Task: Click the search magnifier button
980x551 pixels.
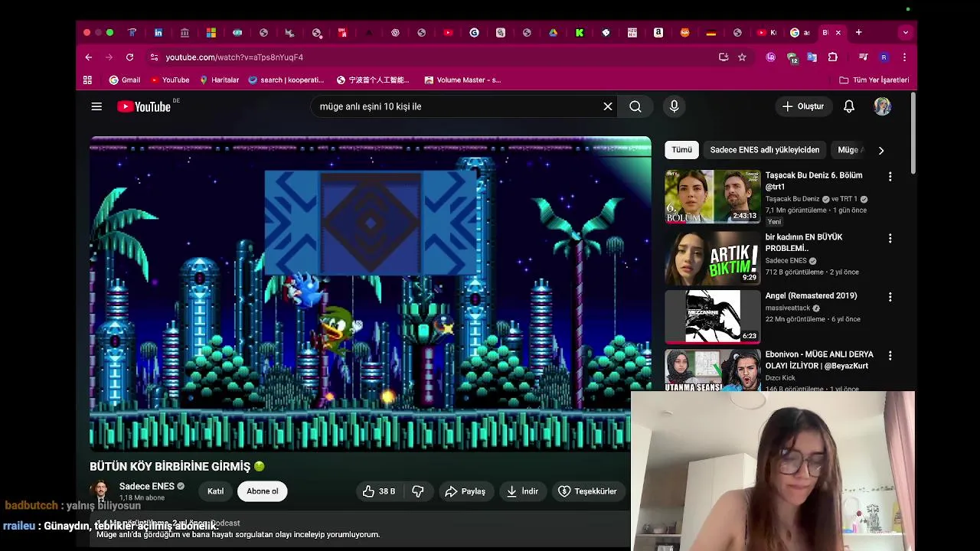Action: (x=635, y=106)
